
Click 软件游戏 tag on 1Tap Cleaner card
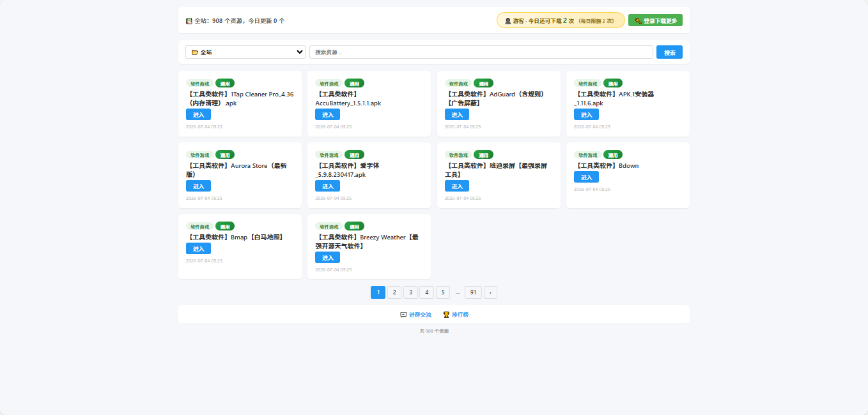199,84
